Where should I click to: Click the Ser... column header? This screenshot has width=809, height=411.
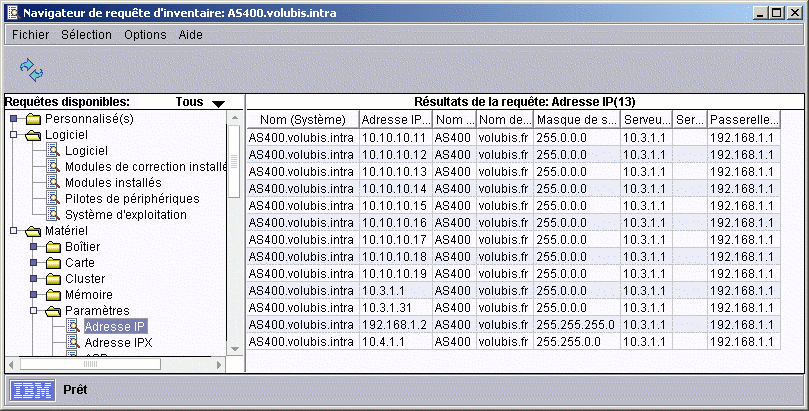point(690,120)
